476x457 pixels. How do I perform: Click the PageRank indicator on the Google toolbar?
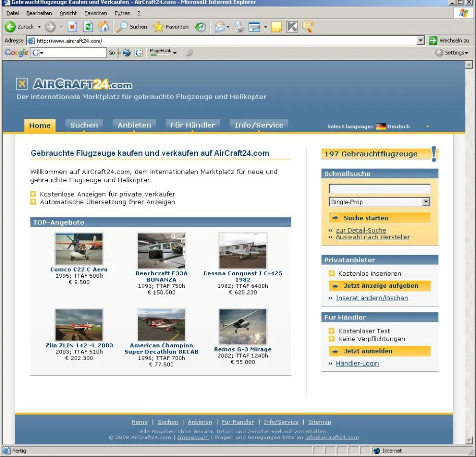point(162,52)
